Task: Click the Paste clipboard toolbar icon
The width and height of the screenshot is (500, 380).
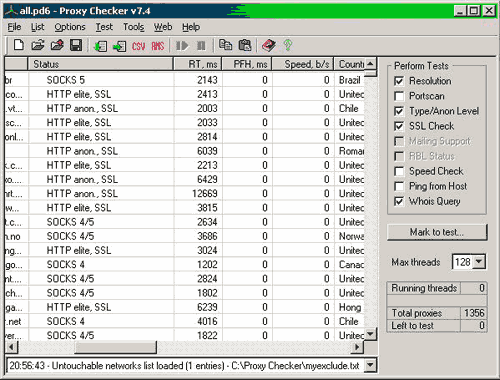Action: tap(245, 45)
